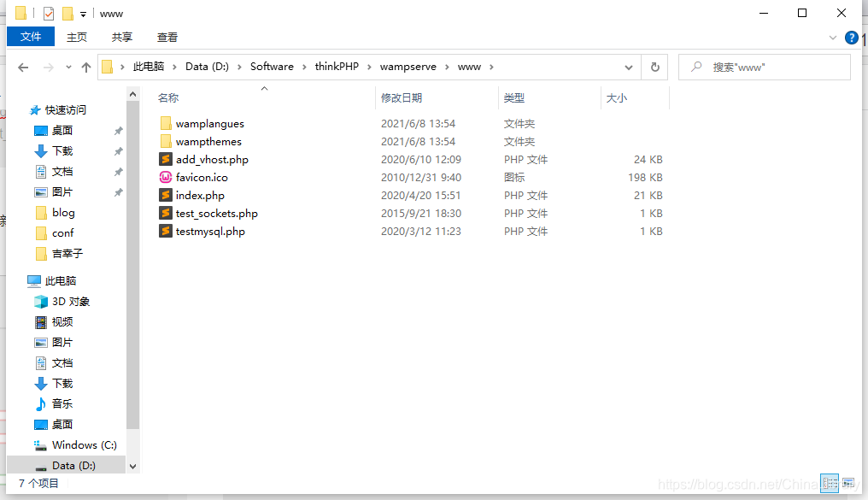The height and width of the screenshot is (500, 868).
Task: Unpin 下载 using its pin icon
Action: [x=119, y=151]
